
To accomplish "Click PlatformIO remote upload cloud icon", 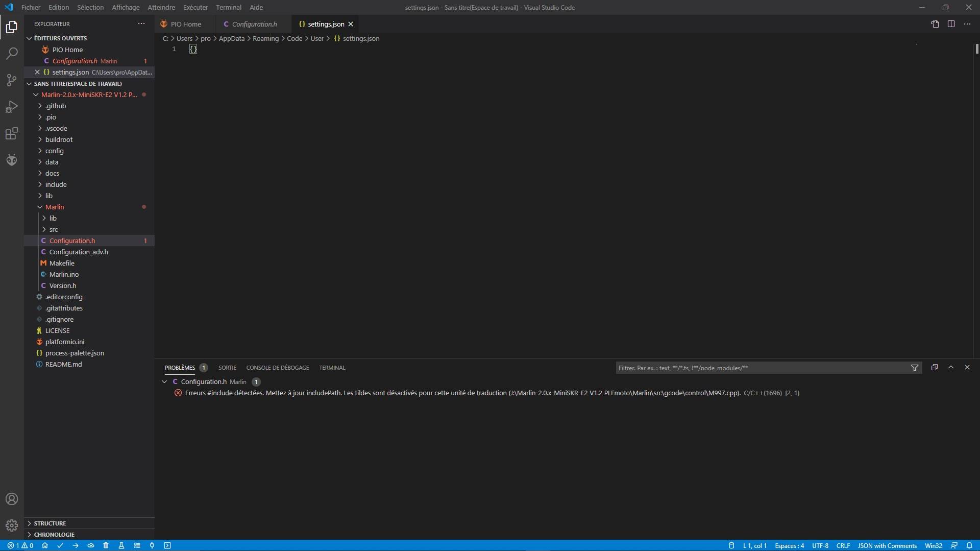I will [x=91, y=545].
